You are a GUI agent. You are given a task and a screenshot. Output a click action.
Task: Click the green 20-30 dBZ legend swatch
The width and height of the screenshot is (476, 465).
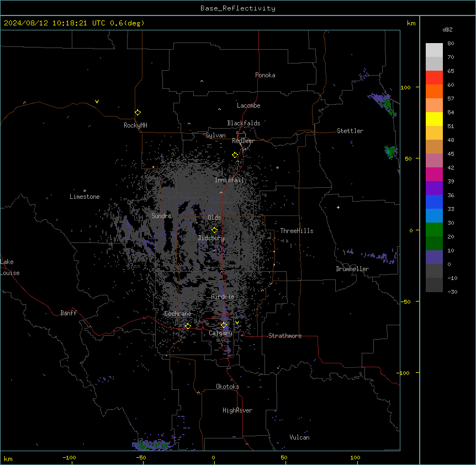434,230
